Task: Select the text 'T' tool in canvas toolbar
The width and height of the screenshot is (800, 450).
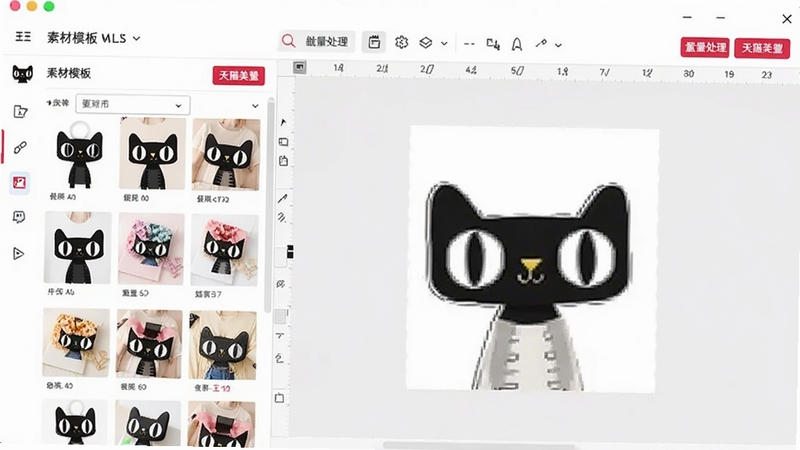Action: (280, 336)
